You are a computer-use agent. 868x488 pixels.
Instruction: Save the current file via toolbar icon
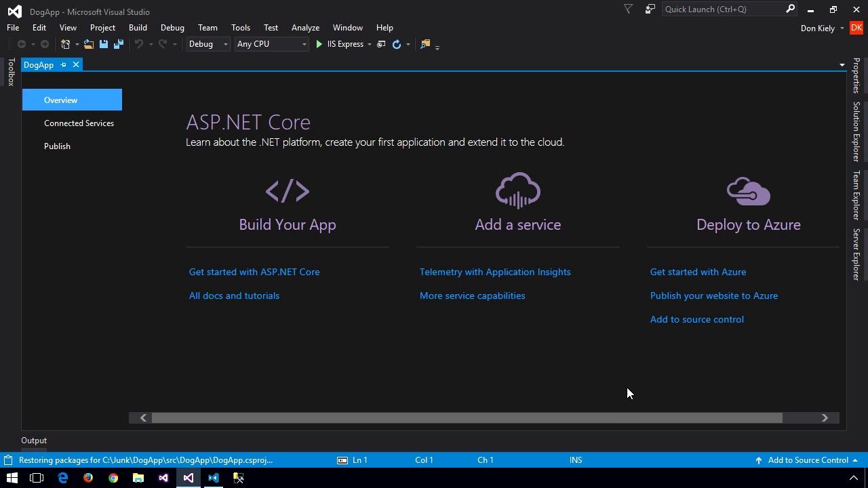tap(104, 44)
